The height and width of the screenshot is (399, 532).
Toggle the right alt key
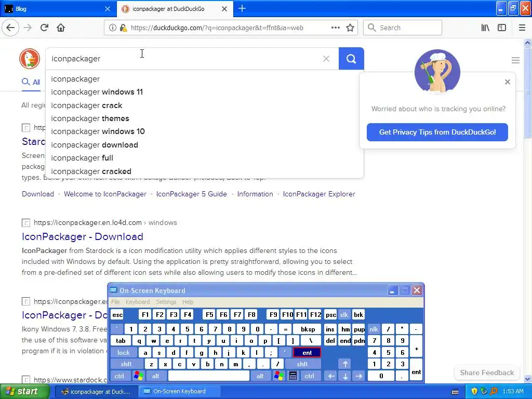[260, 376]
